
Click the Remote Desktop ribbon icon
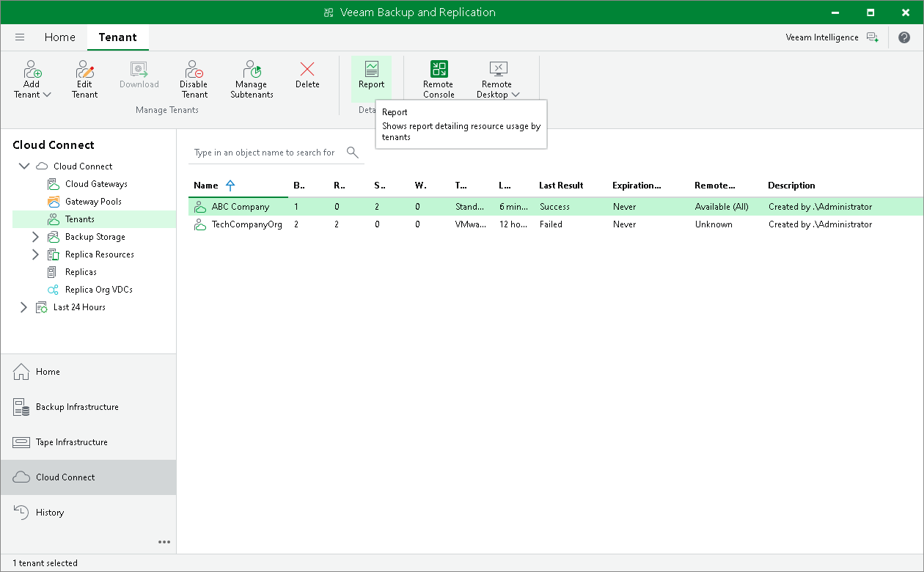coord(498,70)
